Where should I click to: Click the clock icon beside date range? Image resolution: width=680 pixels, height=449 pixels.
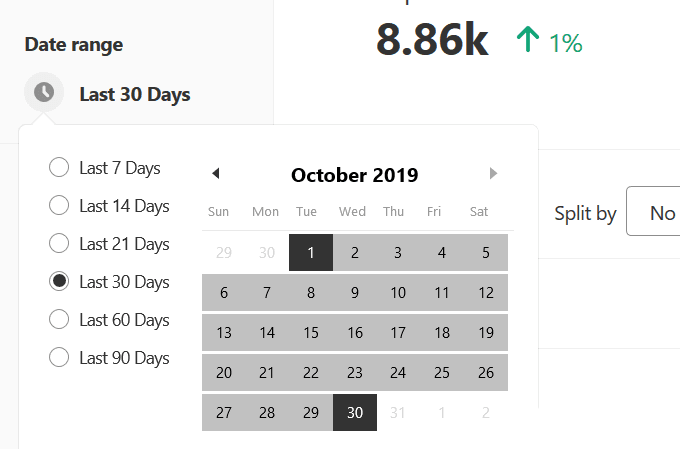pos(44,93)
